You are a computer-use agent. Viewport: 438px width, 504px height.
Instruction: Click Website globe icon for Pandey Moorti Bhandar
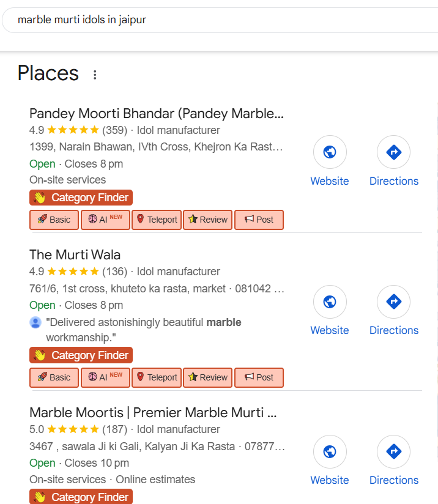[x=330, y=152]
